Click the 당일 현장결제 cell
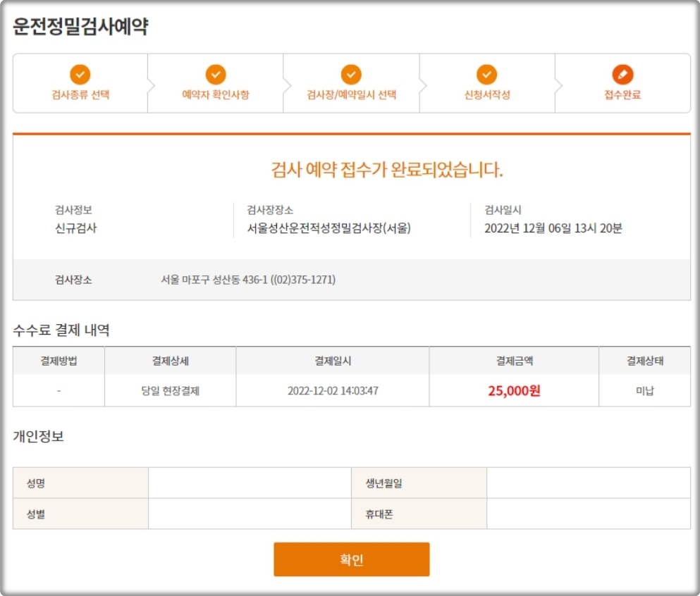 [171, 391]
